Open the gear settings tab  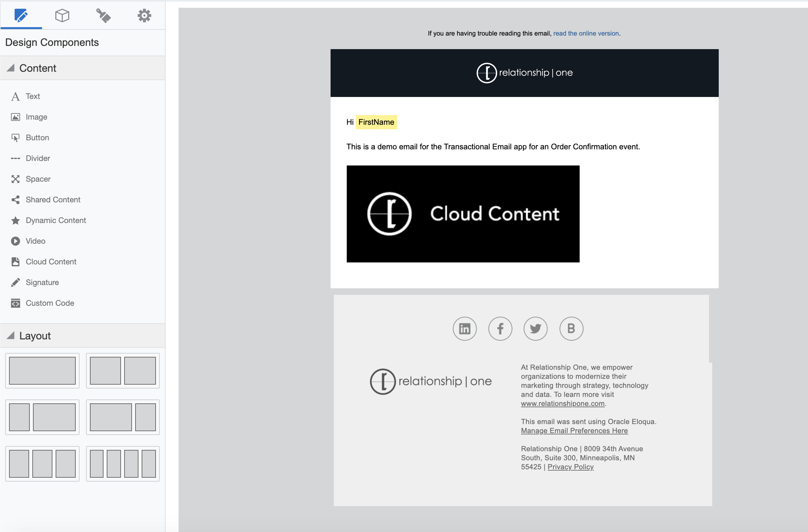click(144, 16)
